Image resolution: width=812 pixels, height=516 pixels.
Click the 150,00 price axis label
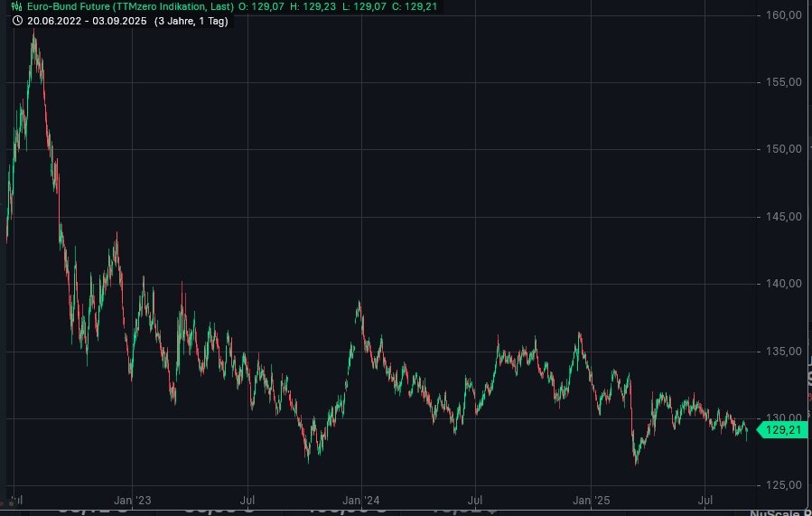(782, 149)
